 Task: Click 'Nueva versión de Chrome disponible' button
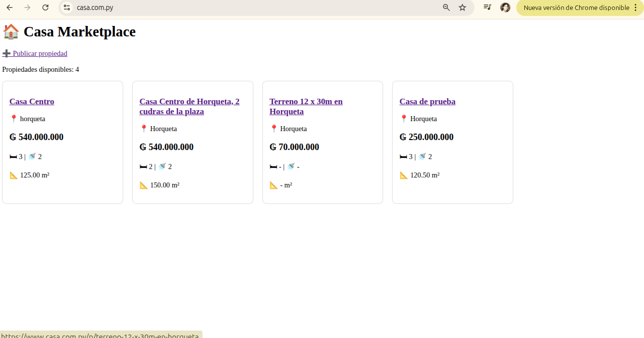click(576, 7)
